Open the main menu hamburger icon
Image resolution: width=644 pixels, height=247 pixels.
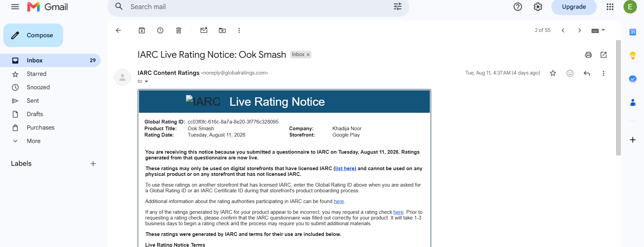coord(15,7)
